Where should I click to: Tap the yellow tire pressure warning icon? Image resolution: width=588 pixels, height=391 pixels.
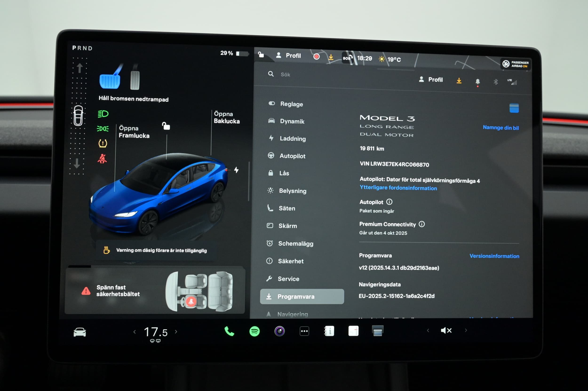point(103,143)
